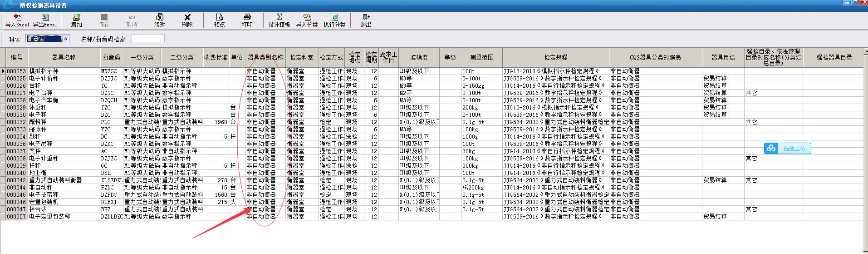Open 设计模板 template designer
The image size is (868, 254).
279,20
